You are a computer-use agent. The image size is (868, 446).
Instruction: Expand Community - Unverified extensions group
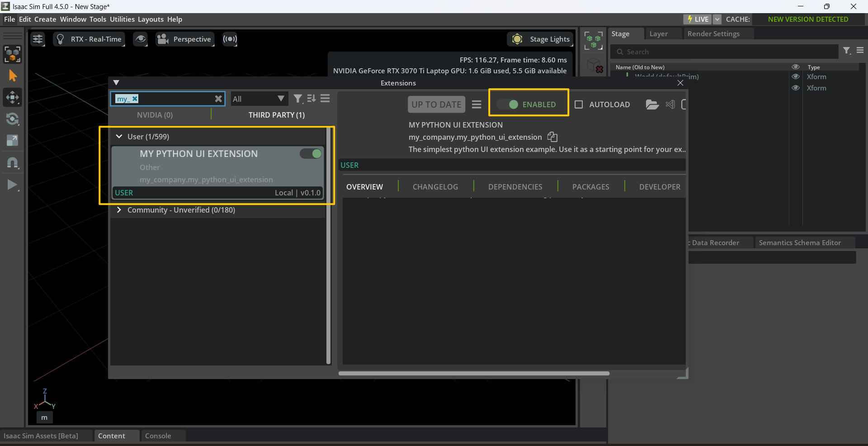point(119,210)
